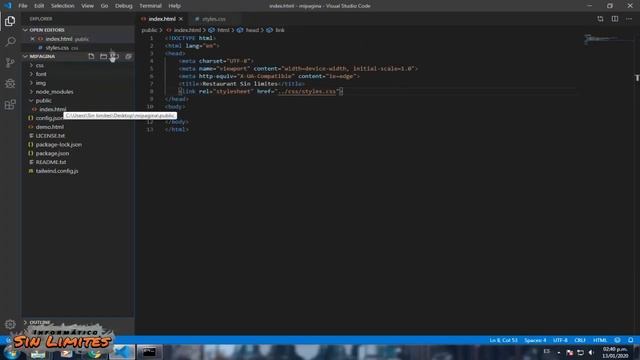Screen dimensions: 640x360
Task: Select styles.css in Open Editors list
Action: pos(57,48)
